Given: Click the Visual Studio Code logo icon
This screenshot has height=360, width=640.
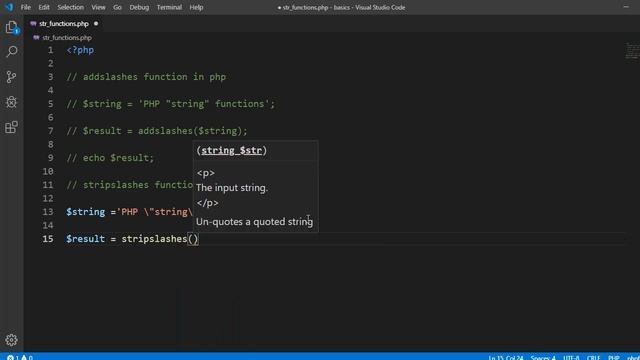Looking at the screenshot, I should click(x=9, y=7).
